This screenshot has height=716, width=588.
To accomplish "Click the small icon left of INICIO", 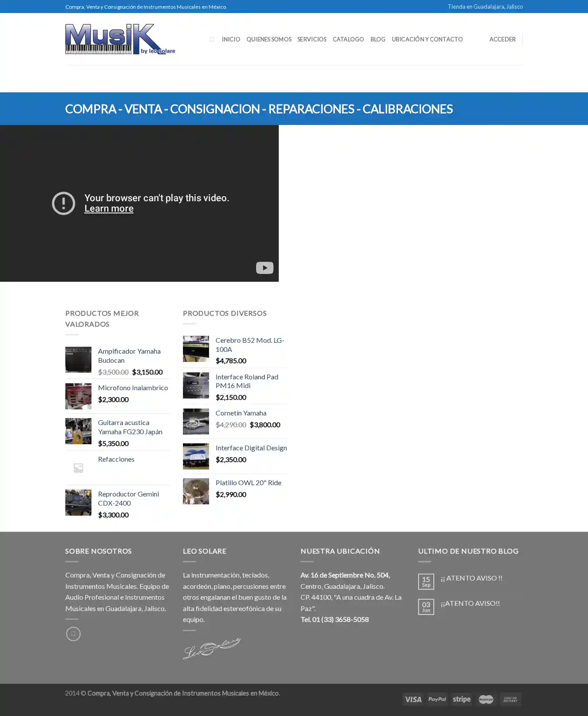I will (x=212, y=39).
